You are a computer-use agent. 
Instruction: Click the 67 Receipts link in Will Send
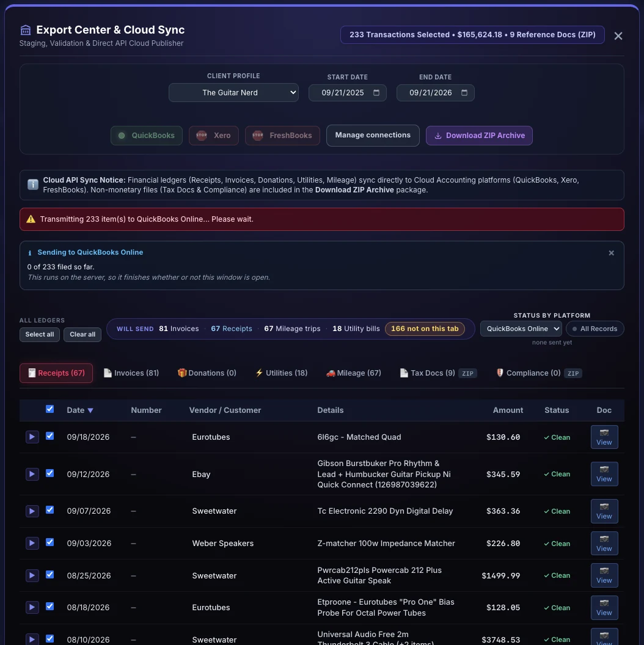click(x=231, y=329)
